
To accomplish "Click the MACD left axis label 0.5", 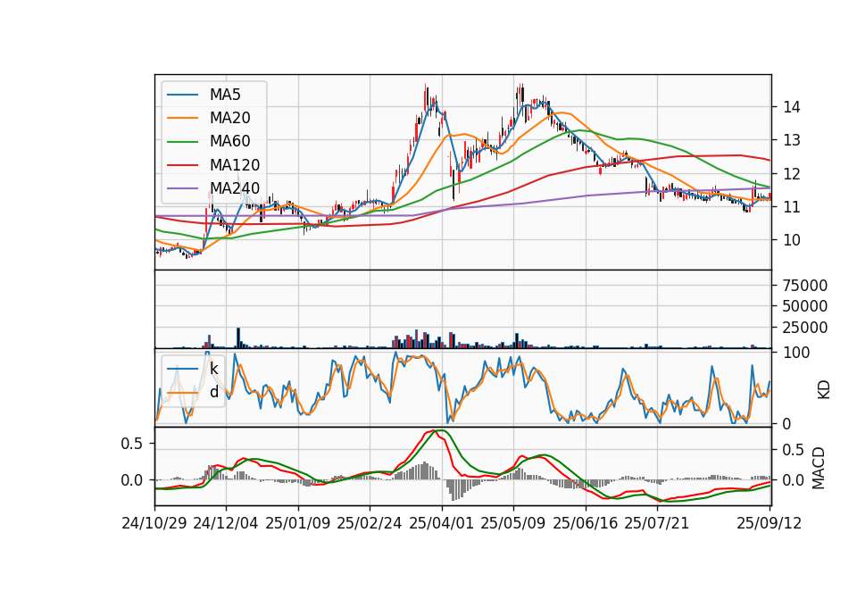I will [x=132, y=444].
